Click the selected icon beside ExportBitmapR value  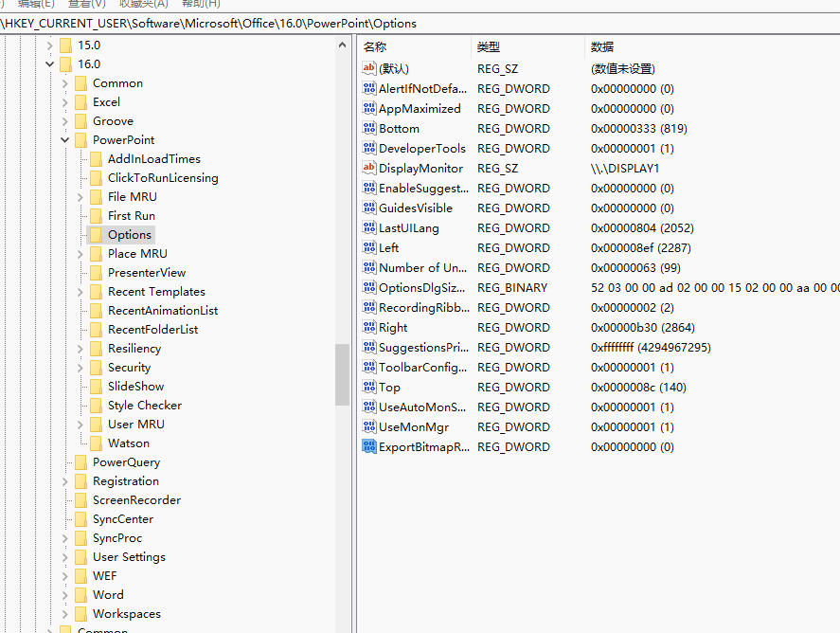point(368,446)
